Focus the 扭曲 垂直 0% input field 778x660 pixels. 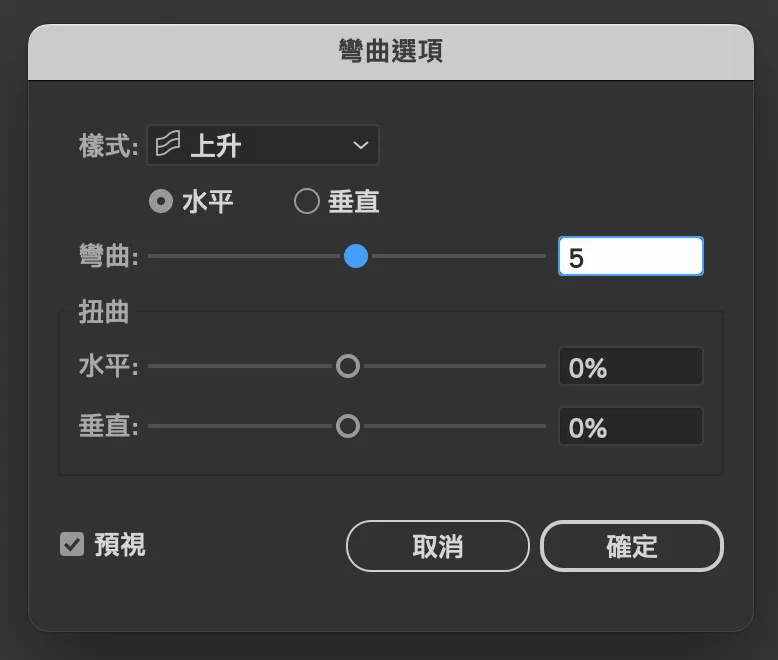(x=631, y=426)
